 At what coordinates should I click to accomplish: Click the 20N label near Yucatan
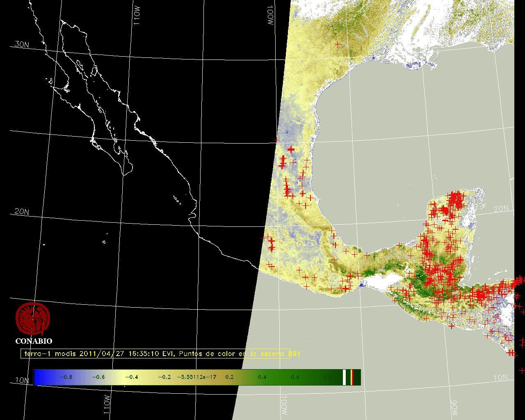pos(501,209)
